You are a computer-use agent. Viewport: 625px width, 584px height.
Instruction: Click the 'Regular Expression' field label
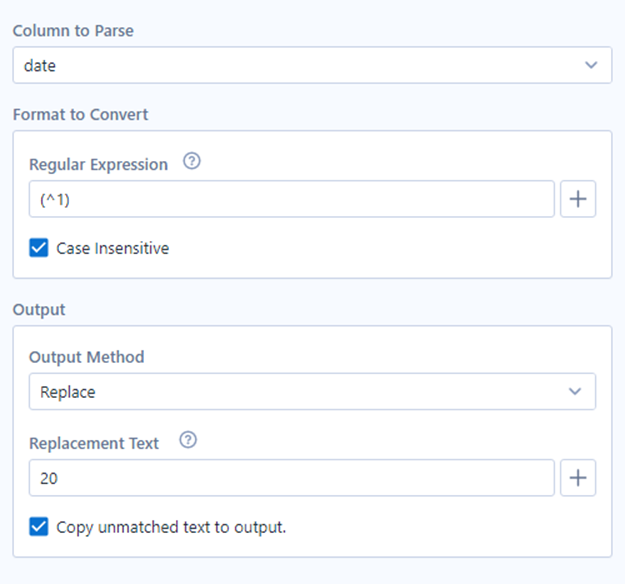coord(98,164)
